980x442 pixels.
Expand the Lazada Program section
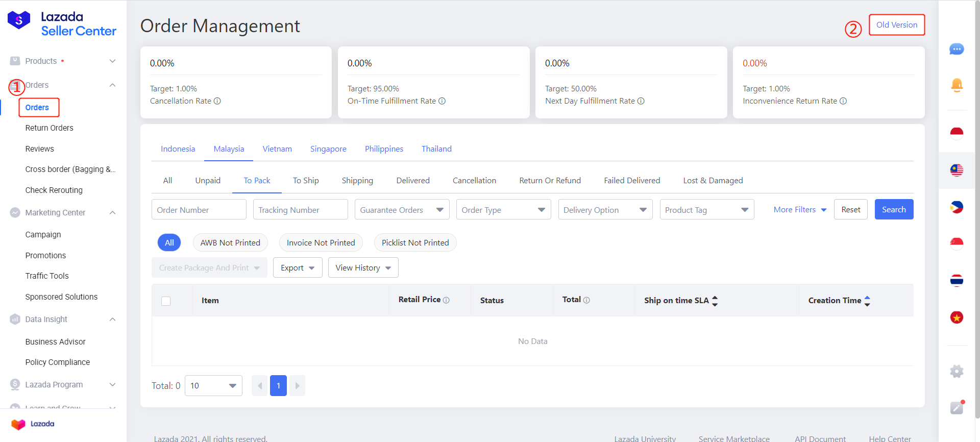[112, 384]
